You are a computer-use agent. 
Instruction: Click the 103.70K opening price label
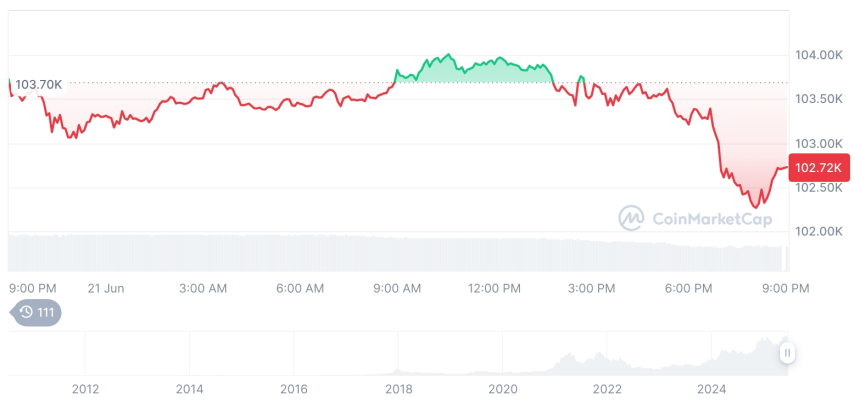(38, 85)
